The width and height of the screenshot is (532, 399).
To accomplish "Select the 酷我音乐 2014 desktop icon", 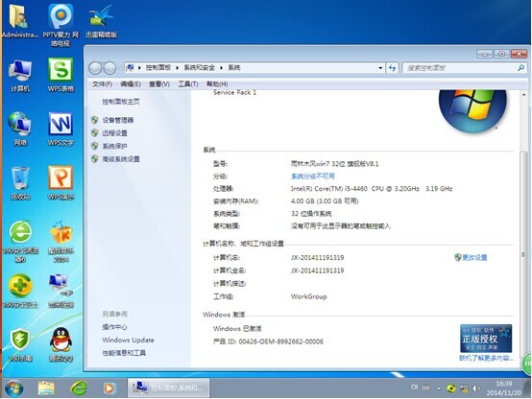I will pyautogui.click(x=60, y=242).
